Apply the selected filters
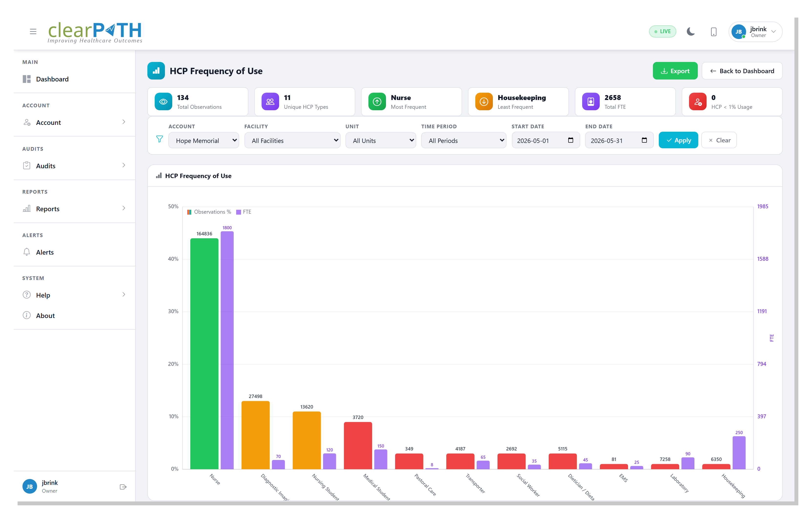Viewport: 812px width, 519px height. (x=679, y=140)
